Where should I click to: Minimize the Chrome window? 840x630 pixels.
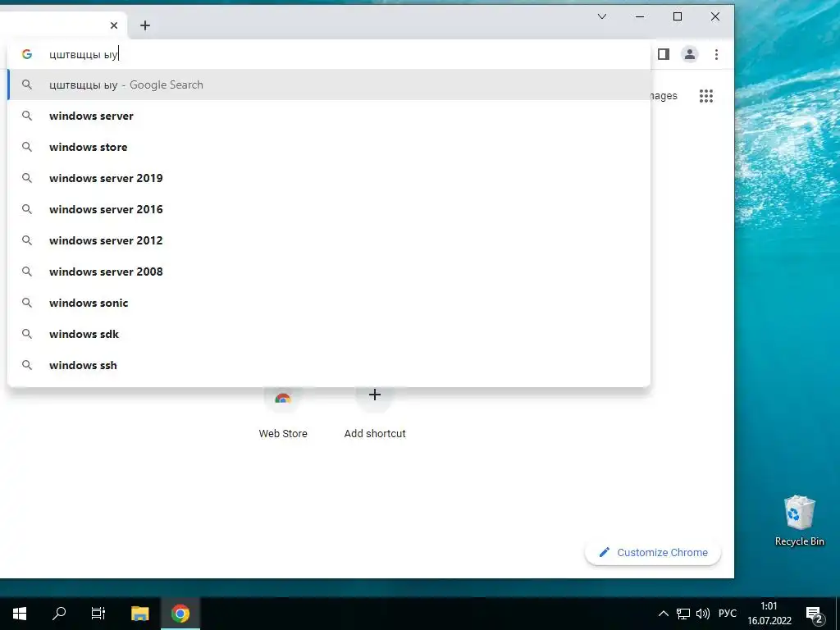pos(640,16)
